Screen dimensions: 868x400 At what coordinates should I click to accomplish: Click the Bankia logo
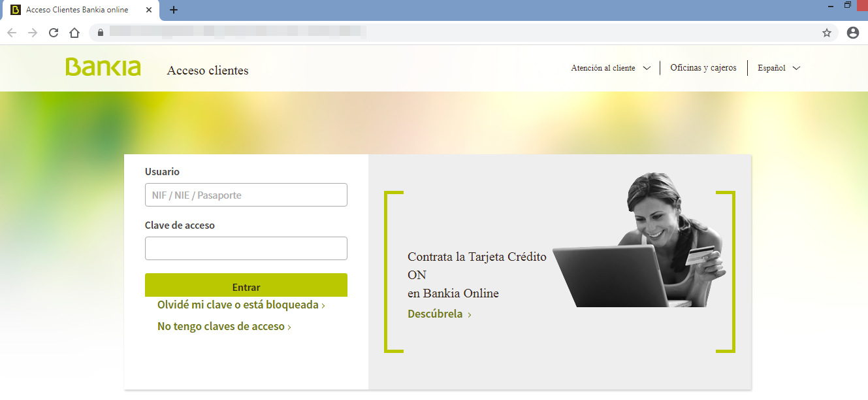pos(103,67)
